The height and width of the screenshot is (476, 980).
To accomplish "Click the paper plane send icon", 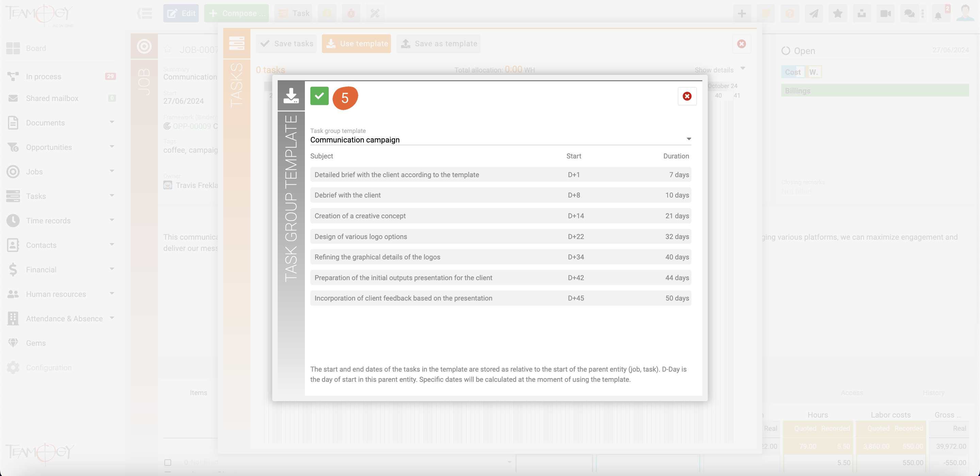I will 814,14.
